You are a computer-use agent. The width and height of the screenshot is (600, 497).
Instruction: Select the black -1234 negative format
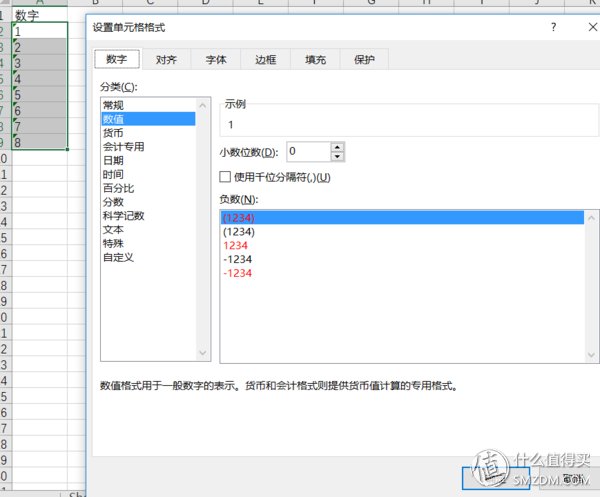coord(402,259)
